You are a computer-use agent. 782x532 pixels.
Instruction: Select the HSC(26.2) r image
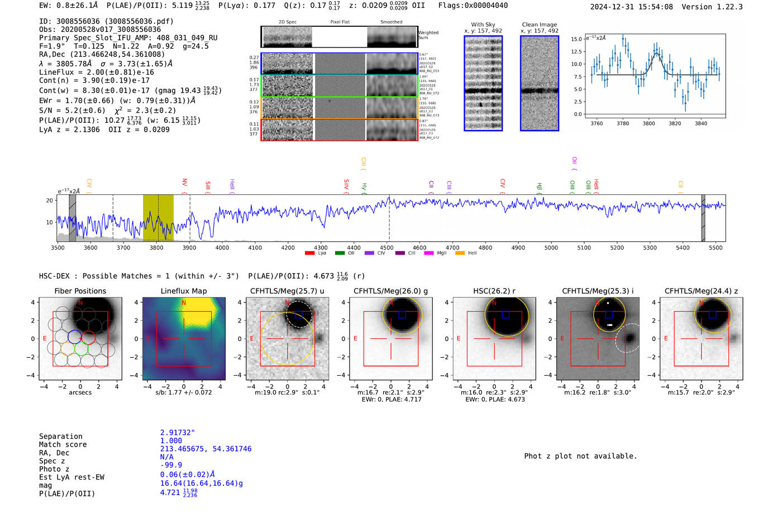pyautogui.click(x=494, y=339)
